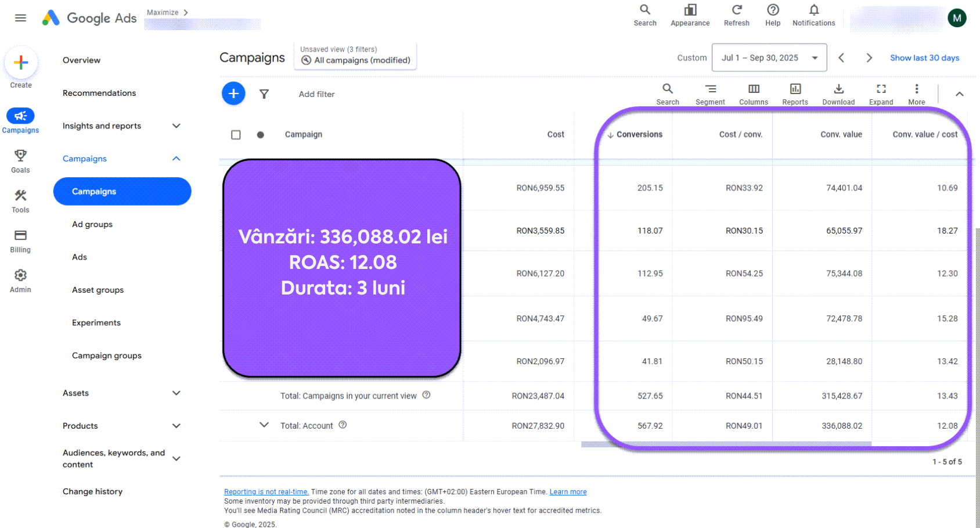Expand the Products section in the sidebar
Screen dimensions: 980x528
(176, 426)
